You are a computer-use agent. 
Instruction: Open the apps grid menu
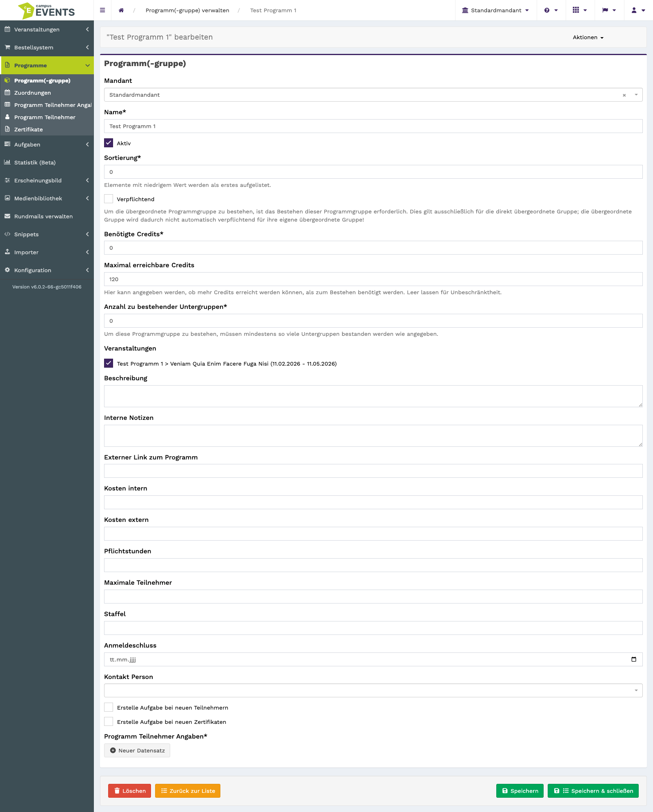point(580,10)
